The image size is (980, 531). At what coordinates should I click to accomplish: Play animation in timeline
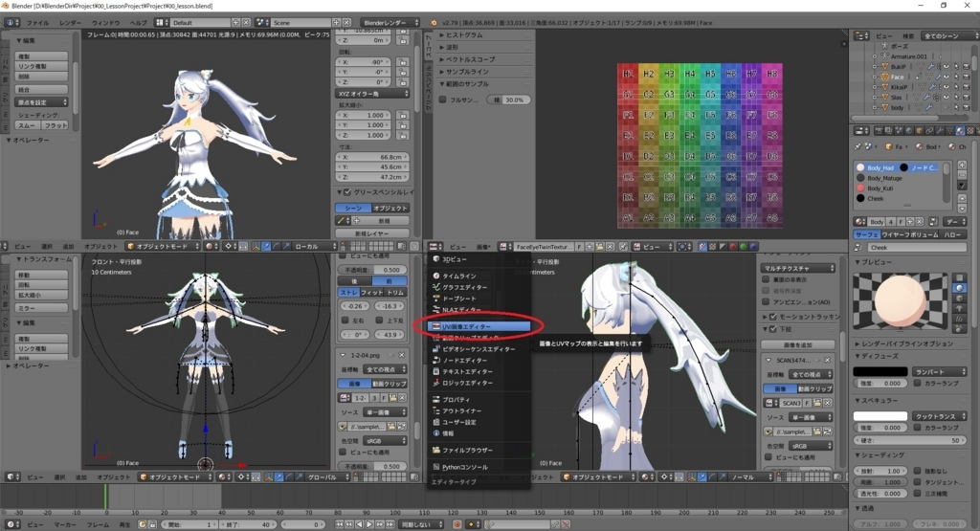pos(369,524)
